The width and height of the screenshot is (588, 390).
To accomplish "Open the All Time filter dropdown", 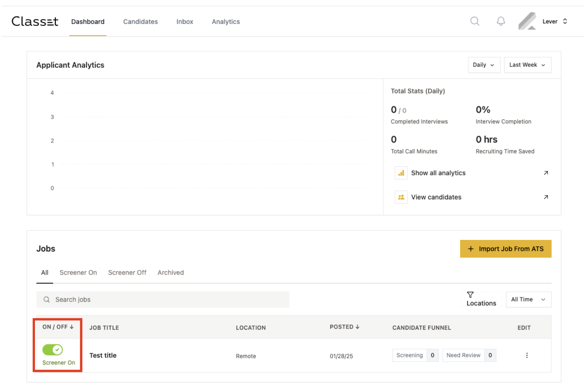I will pyautogui.click(x=528, y=299).
